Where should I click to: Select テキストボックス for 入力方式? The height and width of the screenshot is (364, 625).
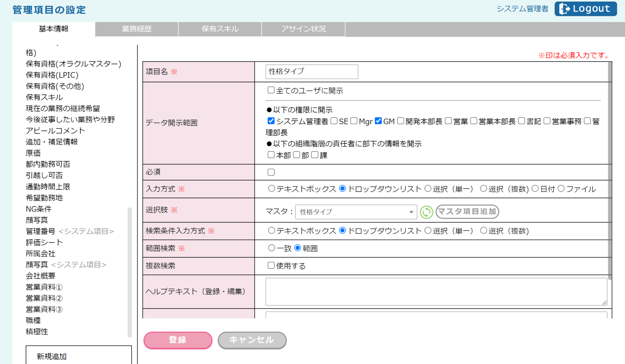(271, 189)
